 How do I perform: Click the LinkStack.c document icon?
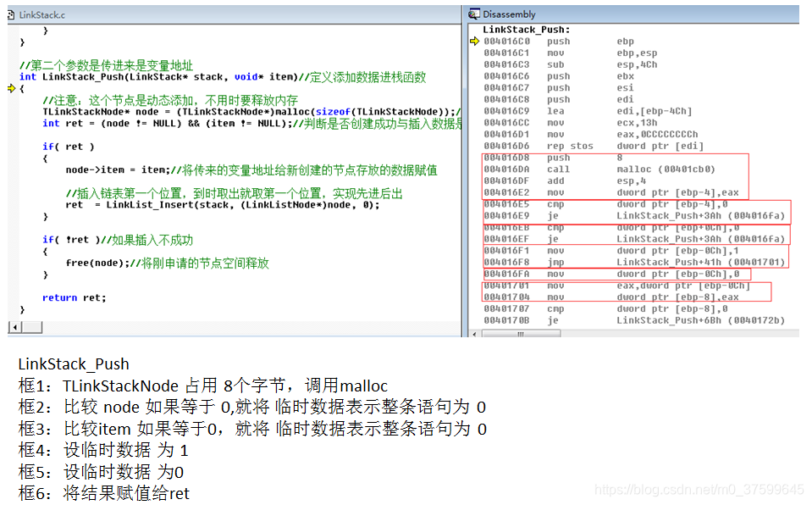[x=11, y=15]
